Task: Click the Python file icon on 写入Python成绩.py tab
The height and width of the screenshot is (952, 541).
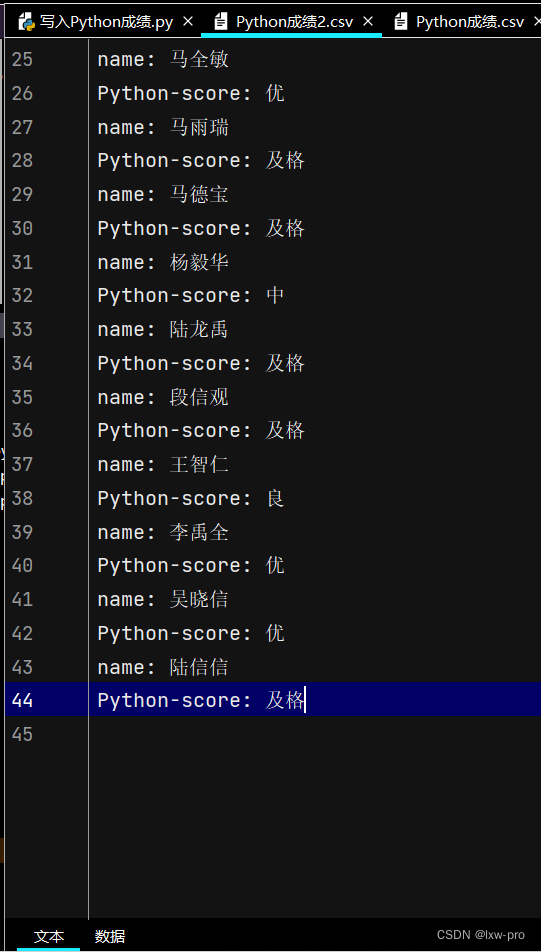Action: point(26,22)
